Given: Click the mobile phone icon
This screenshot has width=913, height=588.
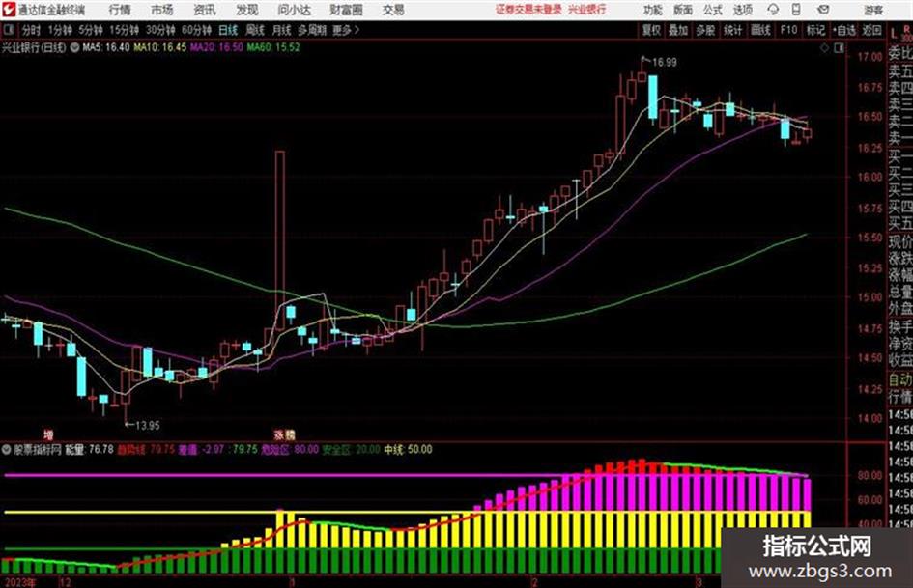Looking at the screenshot, I should [x=796, y=10].
